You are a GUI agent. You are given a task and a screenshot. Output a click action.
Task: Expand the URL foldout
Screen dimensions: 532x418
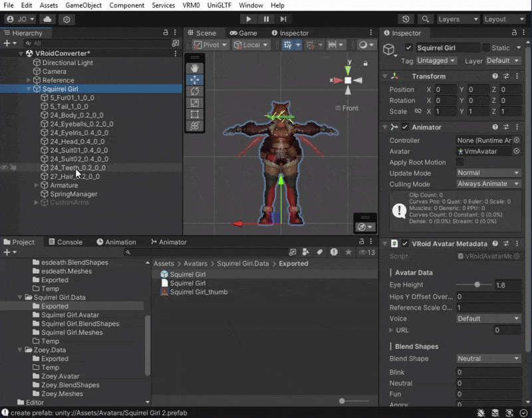point(391,330)
